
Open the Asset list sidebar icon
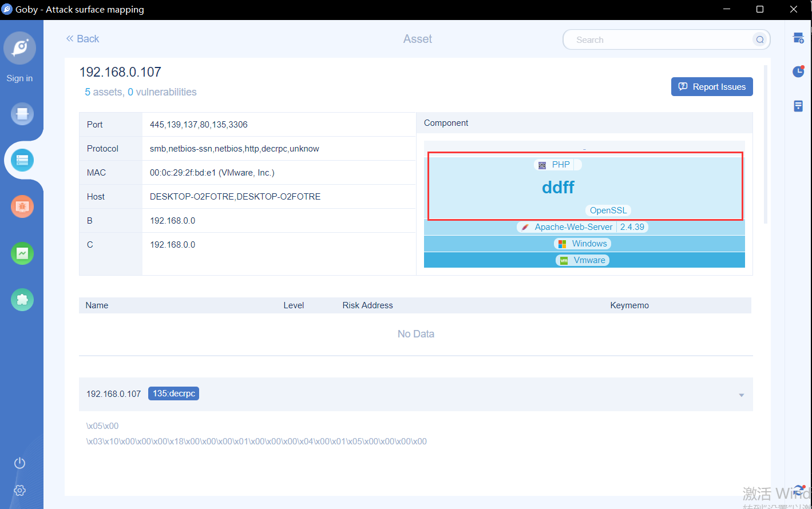click(22, 160)
